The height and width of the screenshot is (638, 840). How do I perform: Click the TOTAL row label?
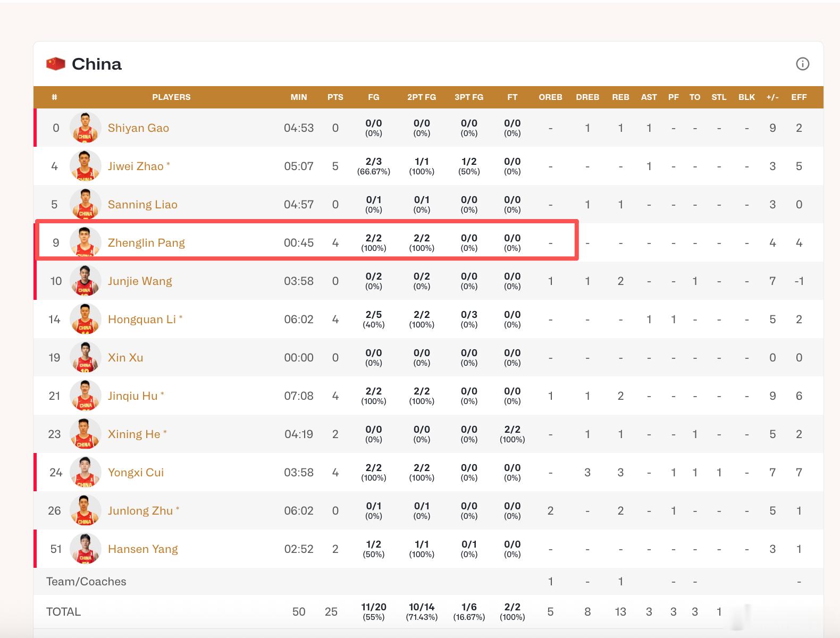point(63,611)
